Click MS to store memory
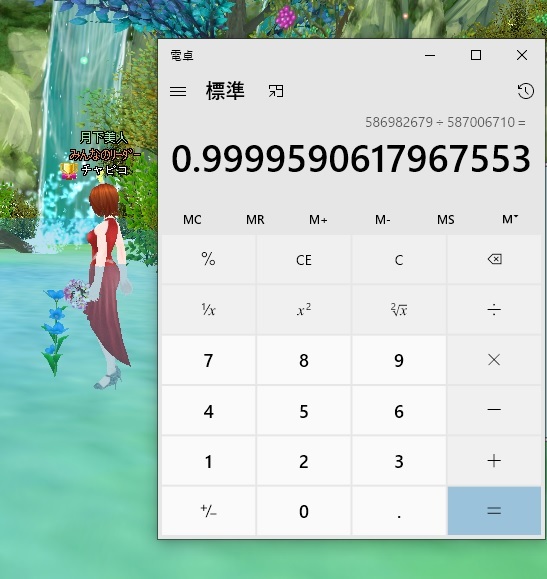The height and width of the screenshot is (579, 547). [446, 220]
